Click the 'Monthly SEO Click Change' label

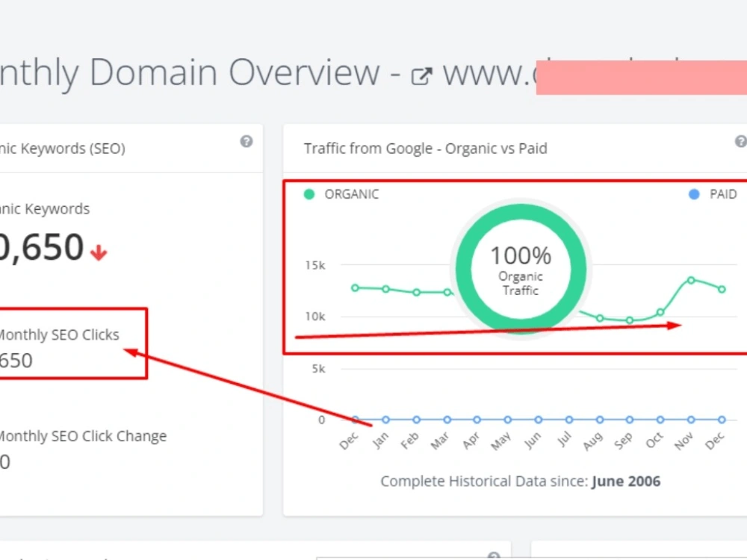pyautogui.click(x=83, y=436)
